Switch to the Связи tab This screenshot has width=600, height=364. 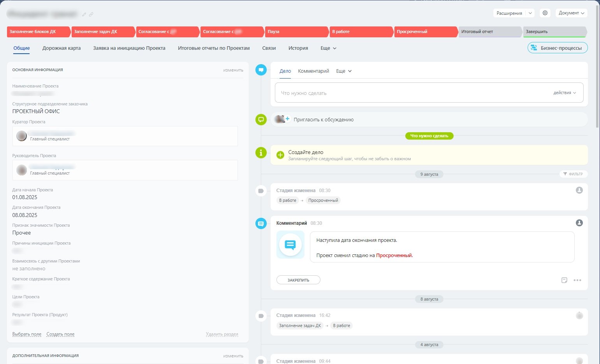pos(269,48)
